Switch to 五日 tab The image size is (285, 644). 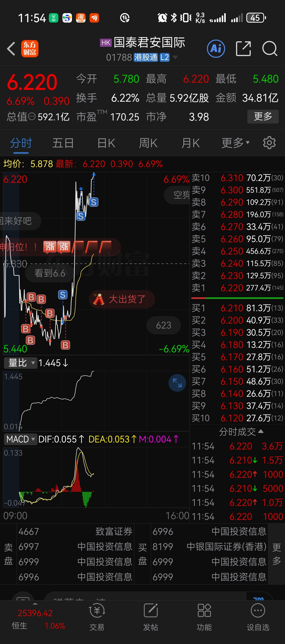(63, 143)
